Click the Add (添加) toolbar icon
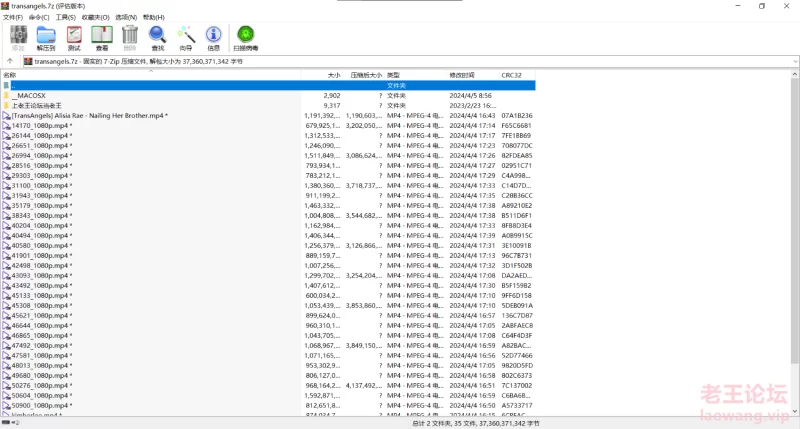The image size is (800, 429). (18, 38)
